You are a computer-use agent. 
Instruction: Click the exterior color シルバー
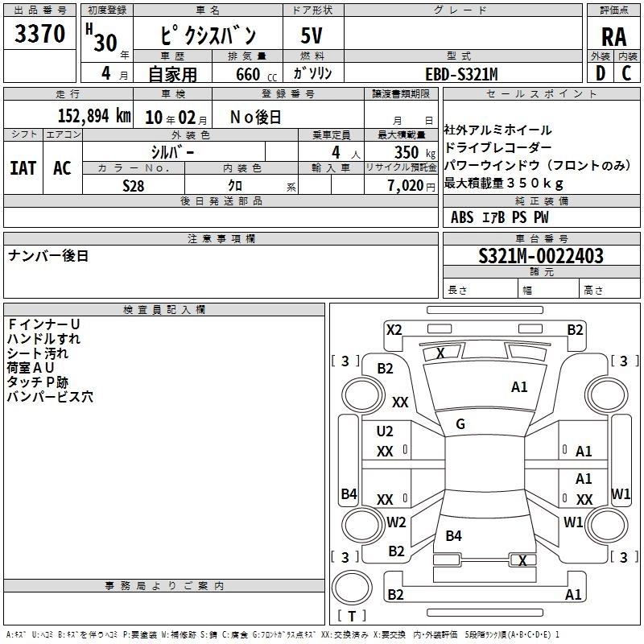(x=172, y=152)
